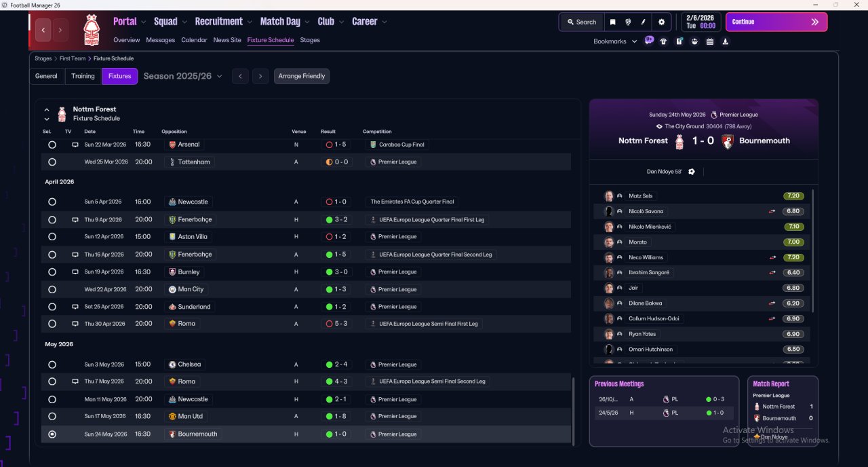Open the Squad menu dropdown arrow
The width and height of the screenshot is (868, 467).
pos(185,22)
